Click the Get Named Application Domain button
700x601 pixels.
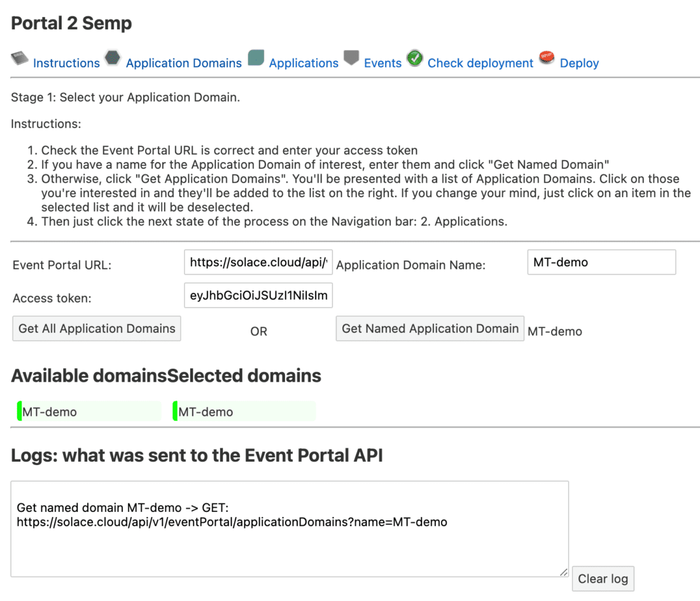pyautogui.click(x=430, y=328)
